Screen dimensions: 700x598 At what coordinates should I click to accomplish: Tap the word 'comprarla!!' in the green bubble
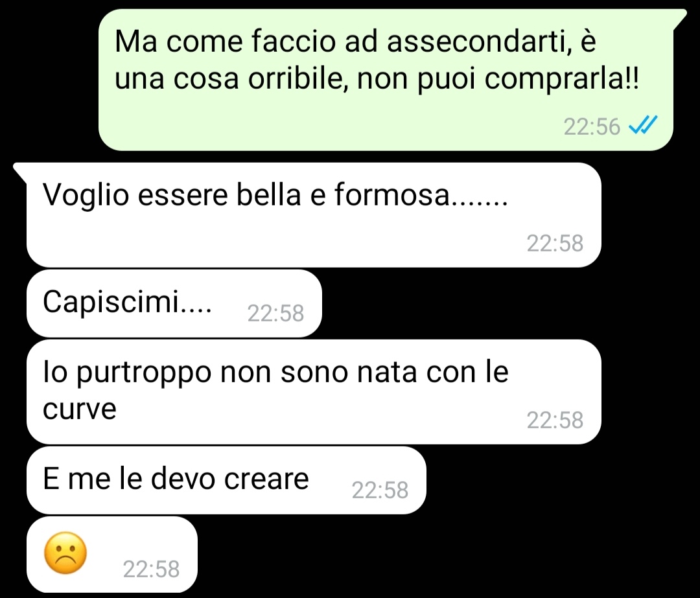point(562,80)
